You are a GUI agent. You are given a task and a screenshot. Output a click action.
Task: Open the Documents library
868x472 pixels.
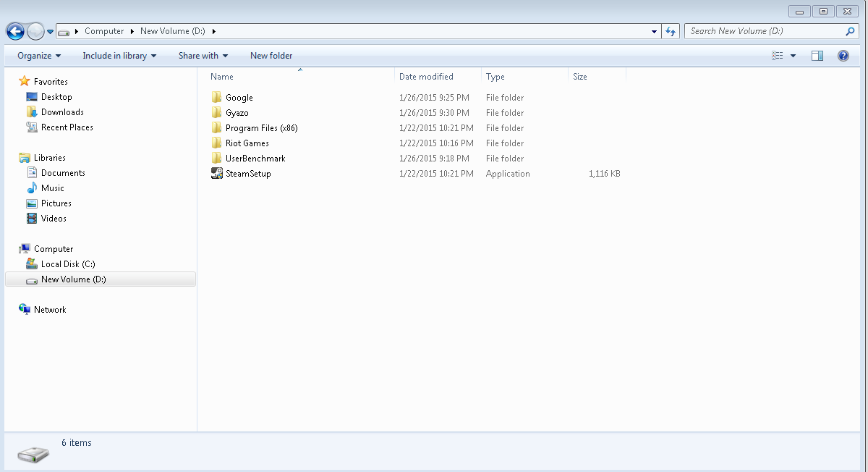tap(63, 173)
